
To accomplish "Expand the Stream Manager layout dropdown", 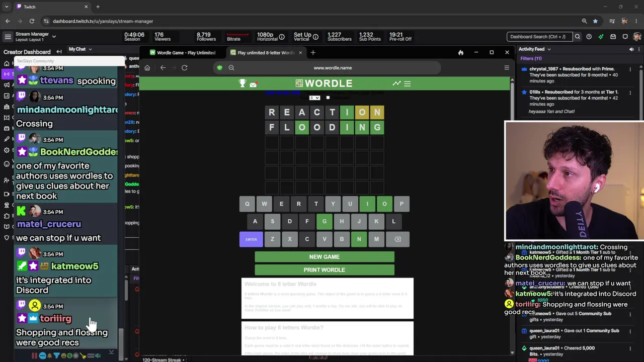I will point(54,36).
